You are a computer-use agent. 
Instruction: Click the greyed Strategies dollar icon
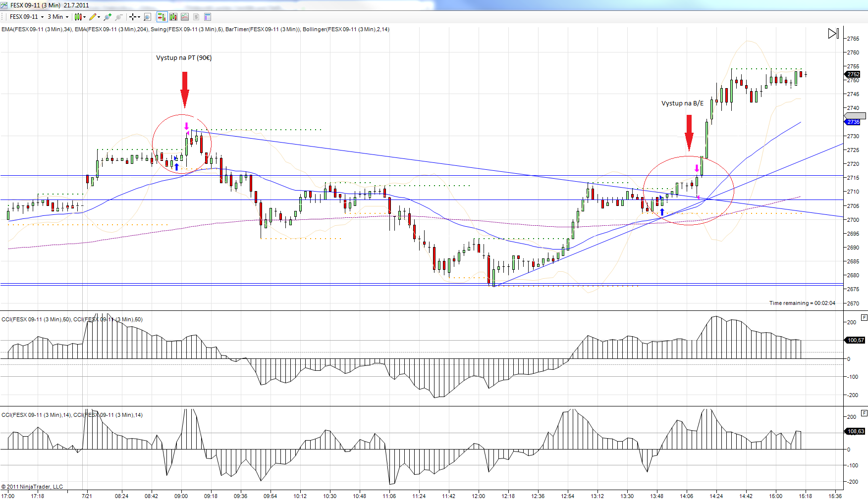[196, 17]
